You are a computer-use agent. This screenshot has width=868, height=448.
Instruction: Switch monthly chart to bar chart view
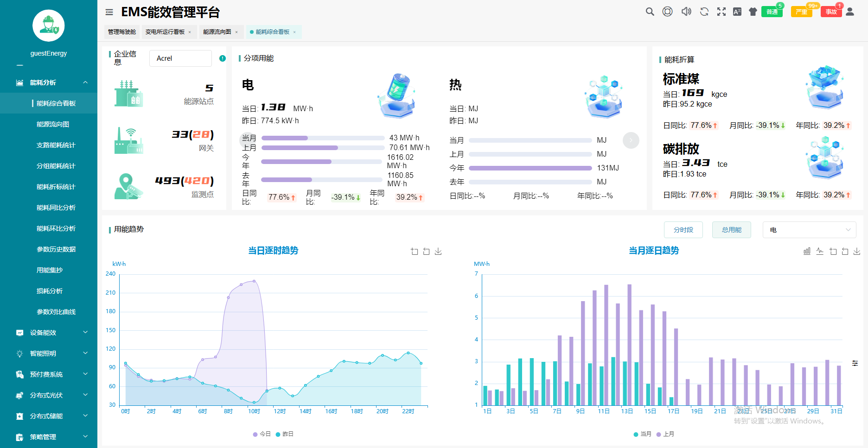[807, 251]
